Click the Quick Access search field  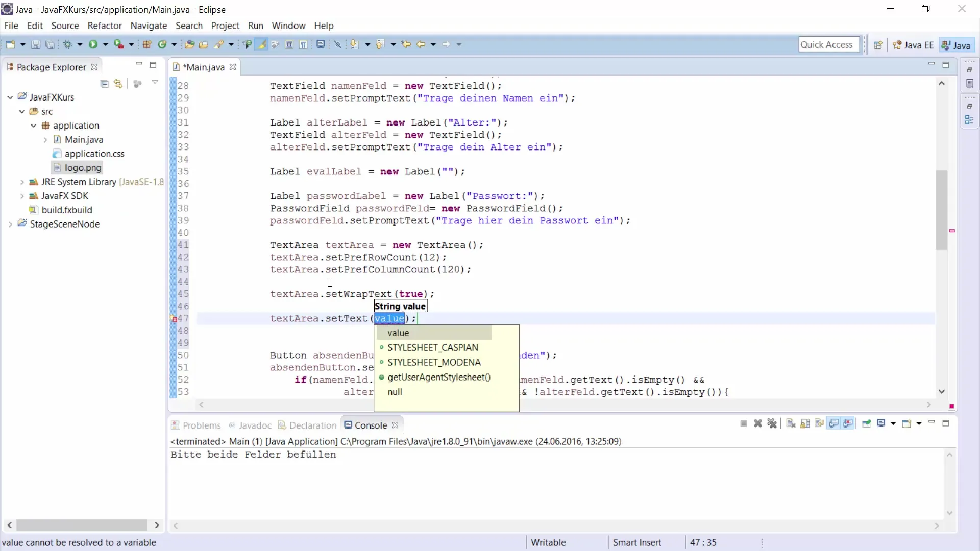coord(829,44)
